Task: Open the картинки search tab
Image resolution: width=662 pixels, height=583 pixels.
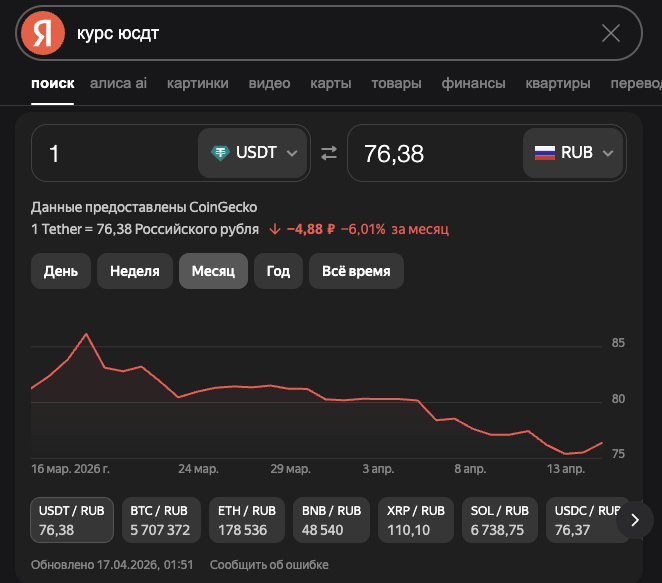Action: pos(197,83)
